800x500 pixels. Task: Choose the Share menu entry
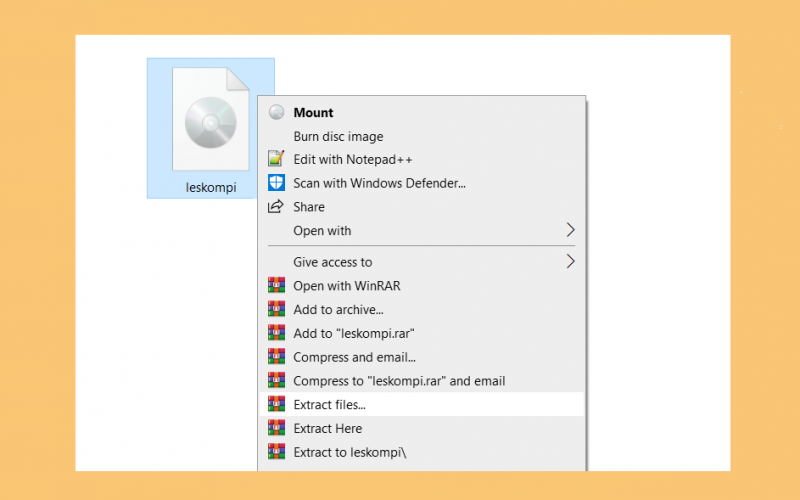(x=421, y=207)
